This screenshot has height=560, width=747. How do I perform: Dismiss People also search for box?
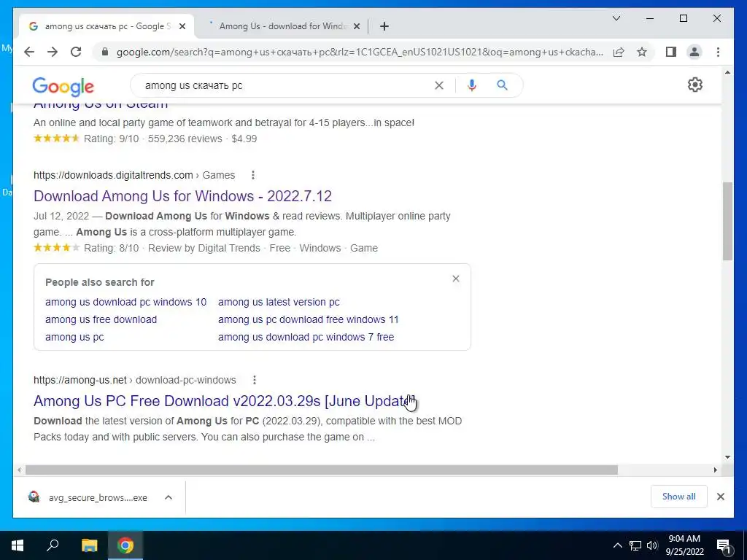click(x=456, y=279)
